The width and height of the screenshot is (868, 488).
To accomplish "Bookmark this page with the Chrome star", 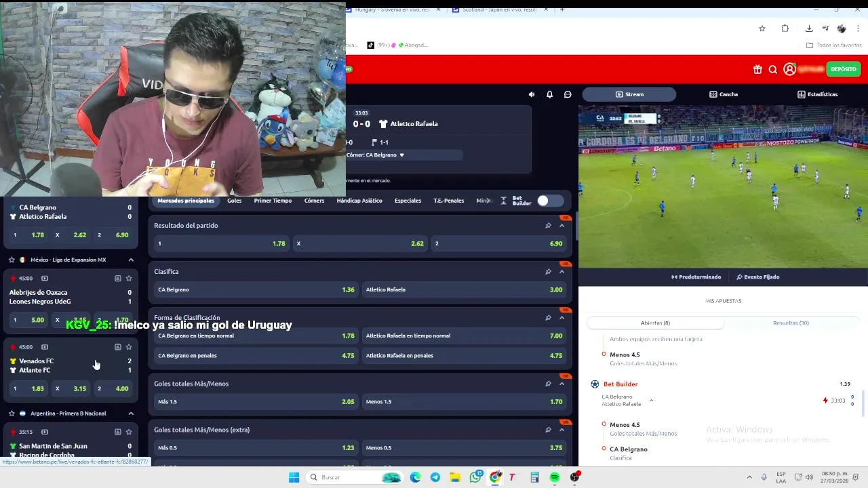I will click(762, 28).
